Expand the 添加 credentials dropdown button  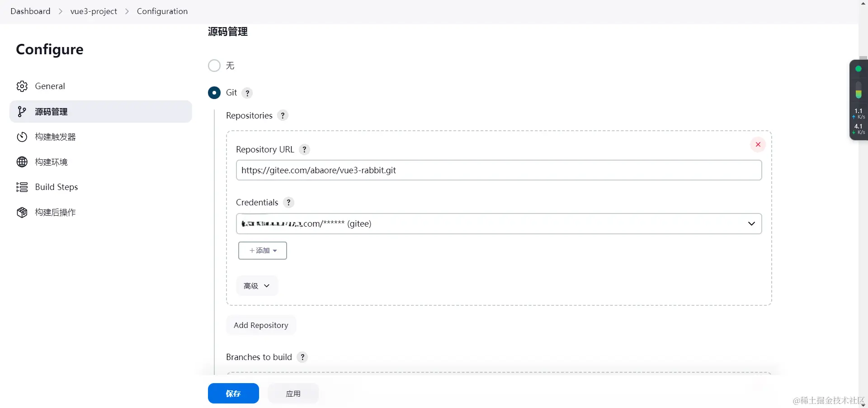point(263,251)
